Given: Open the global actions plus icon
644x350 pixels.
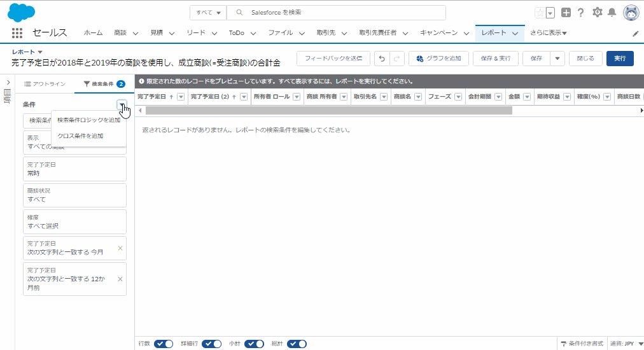Looking at the screenshot, I should [566, 13].
